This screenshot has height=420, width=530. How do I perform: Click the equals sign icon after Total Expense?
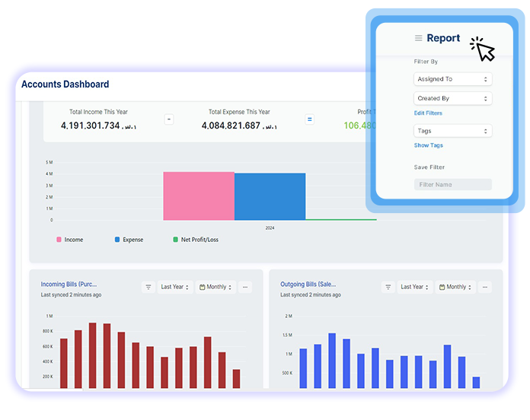pos(310,119)
